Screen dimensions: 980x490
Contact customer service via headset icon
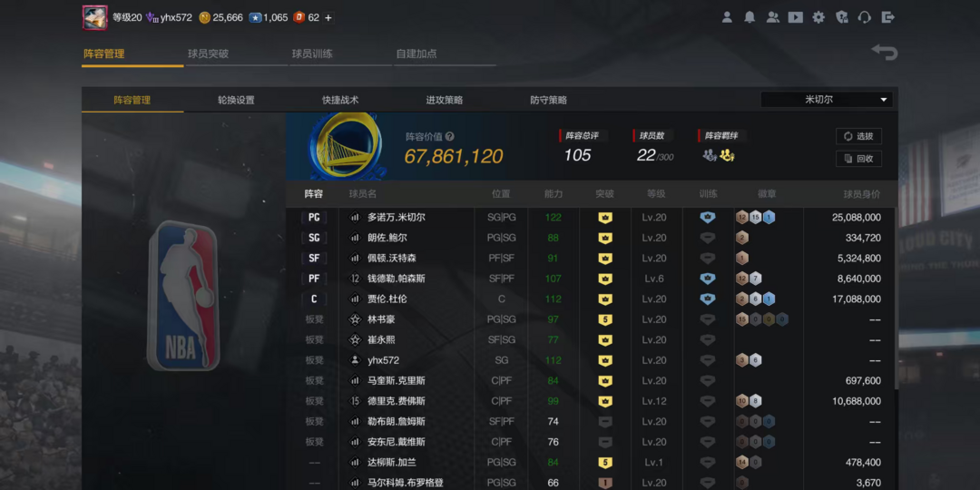(865, 17)
